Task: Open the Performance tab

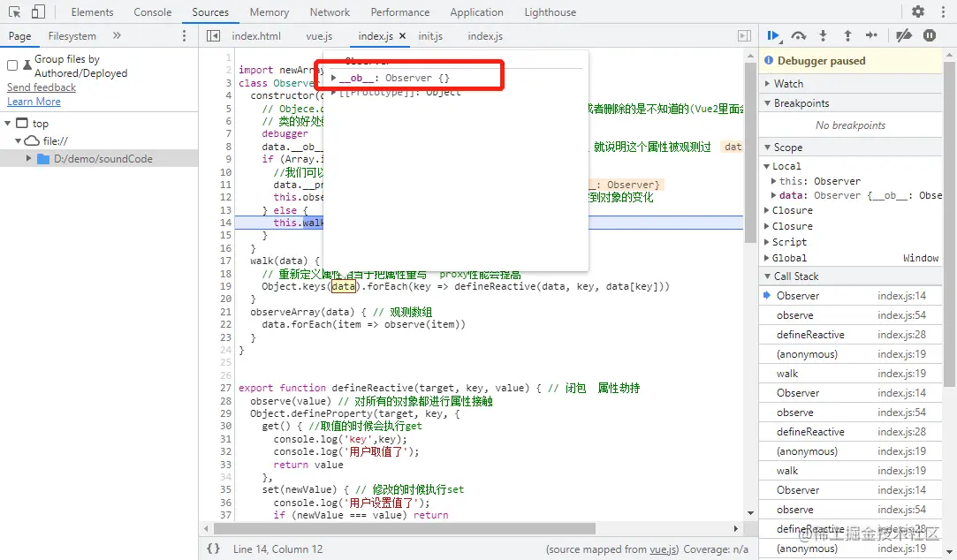Action: (399, 12)
